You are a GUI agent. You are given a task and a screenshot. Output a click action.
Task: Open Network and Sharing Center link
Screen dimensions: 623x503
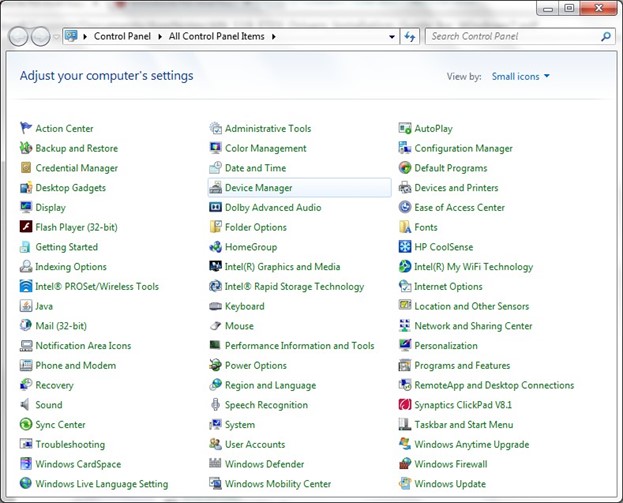pos(473,326)
